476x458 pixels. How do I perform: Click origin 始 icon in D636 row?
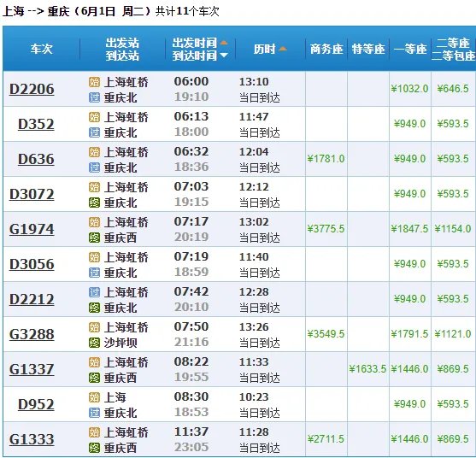point(94,152)
